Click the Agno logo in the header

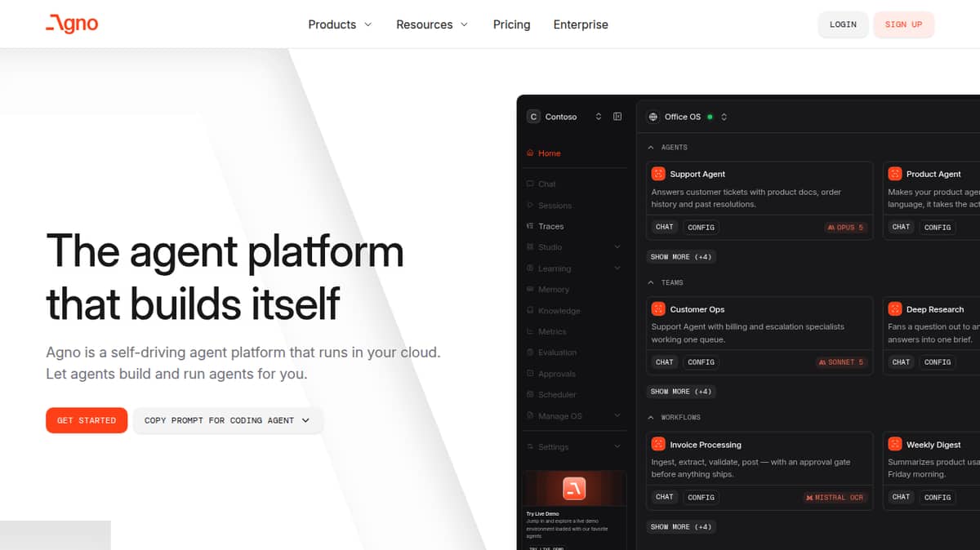click(72, 24)
